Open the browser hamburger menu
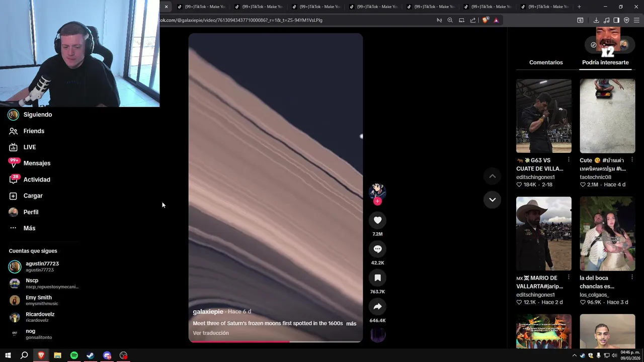Viewport: 644px width, 362px height. coord(636,20)
